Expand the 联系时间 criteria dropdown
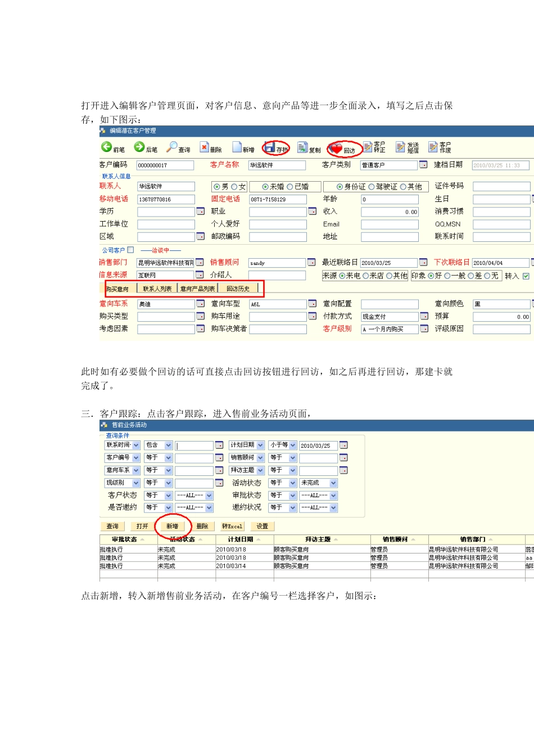Viewport: 534px width, 756px height. click(x=136, y=445)
